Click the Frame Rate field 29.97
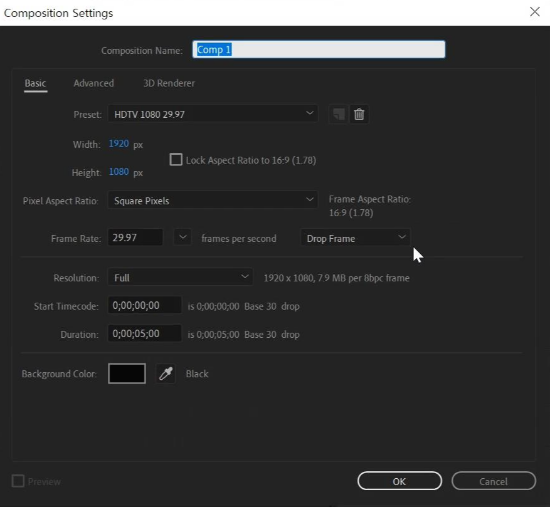The image size is (550, 507). click(x=135, y=238)
